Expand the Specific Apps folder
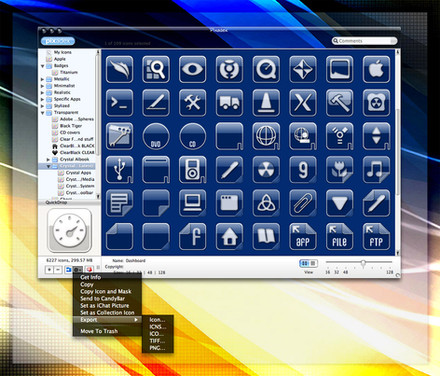440x376 pixels. [x=42, y=99]
